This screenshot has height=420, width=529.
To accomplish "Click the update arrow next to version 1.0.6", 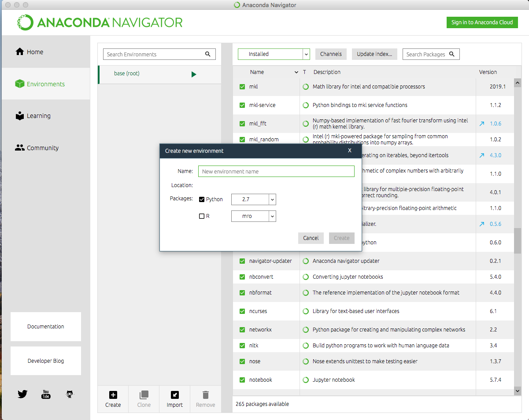I will (x=482, y=124).
